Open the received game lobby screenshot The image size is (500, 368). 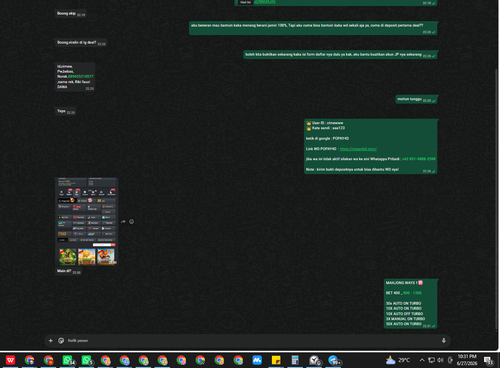[x=87, y=222]
